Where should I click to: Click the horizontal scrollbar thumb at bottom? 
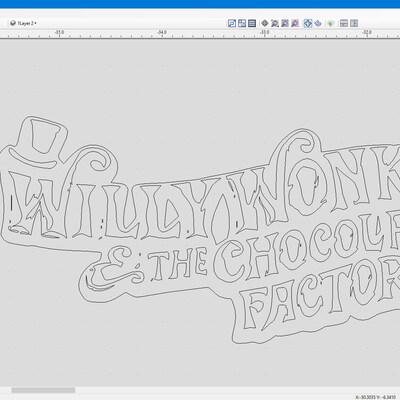pos(43,390)
